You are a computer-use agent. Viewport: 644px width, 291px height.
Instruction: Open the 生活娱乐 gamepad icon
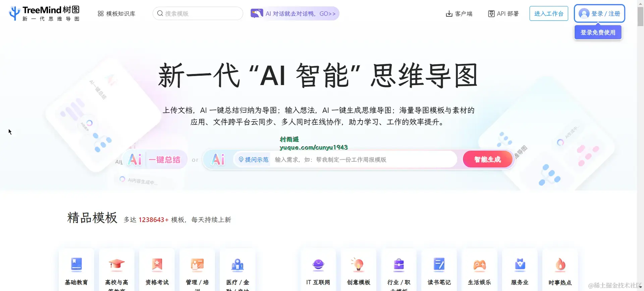[479, 265]
